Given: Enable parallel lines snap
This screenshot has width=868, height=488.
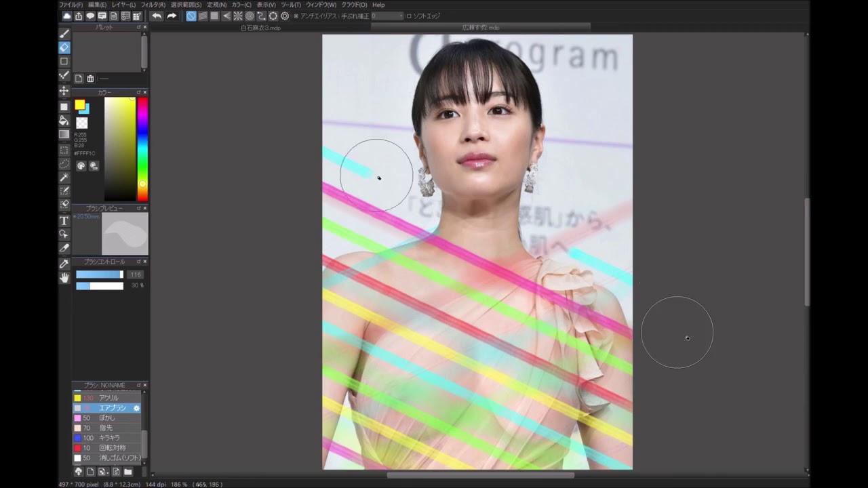Looking at the screenshot, I should (x=203, y=16).
